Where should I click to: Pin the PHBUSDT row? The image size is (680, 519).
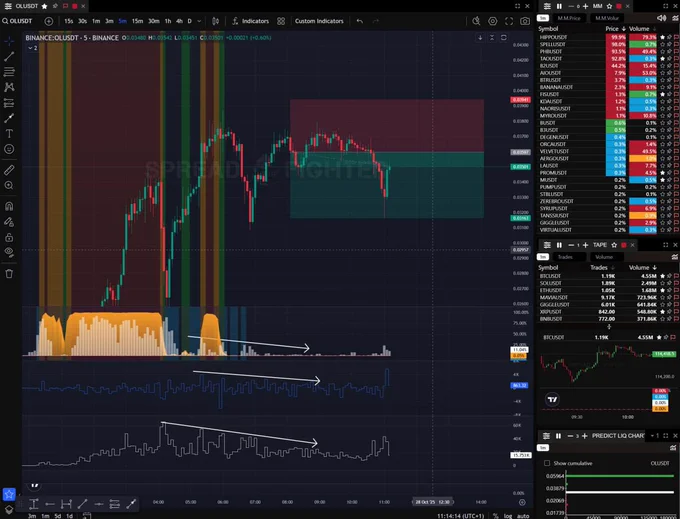coord(669,52)
